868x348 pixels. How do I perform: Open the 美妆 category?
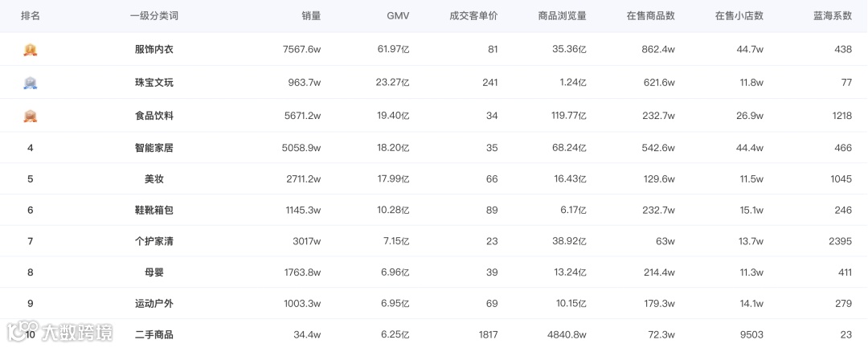tap(154, 179)
